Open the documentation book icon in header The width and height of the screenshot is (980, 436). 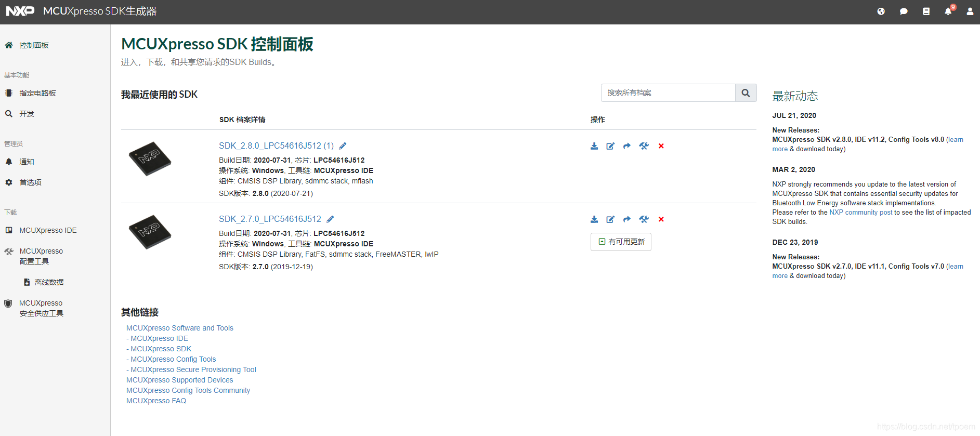(926, 11)
